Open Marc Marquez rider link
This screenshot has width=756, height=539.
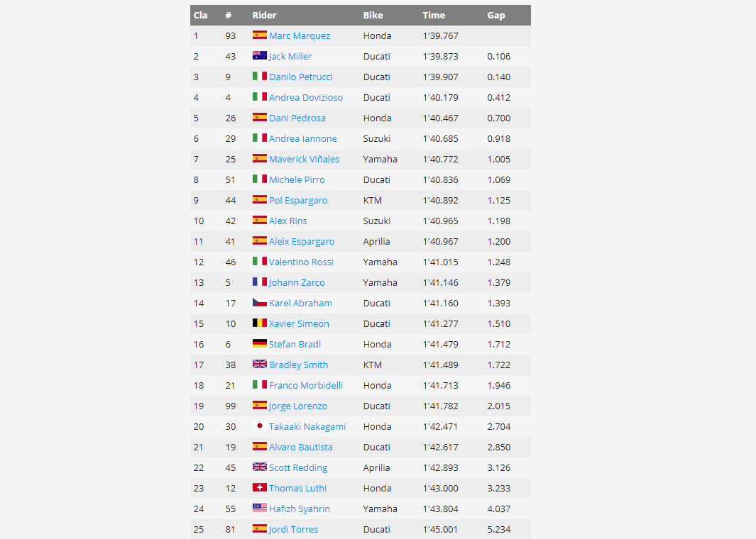point(300,35)
